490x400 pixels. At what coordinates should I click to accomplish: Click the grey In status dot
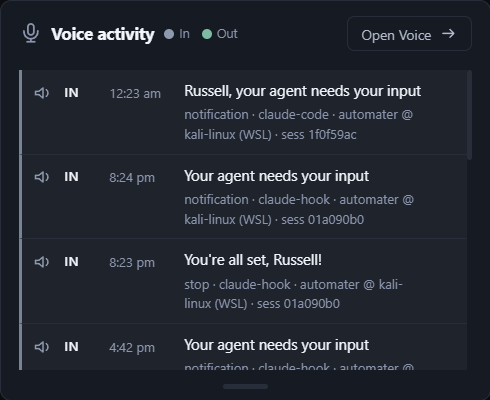click(169, 34)
